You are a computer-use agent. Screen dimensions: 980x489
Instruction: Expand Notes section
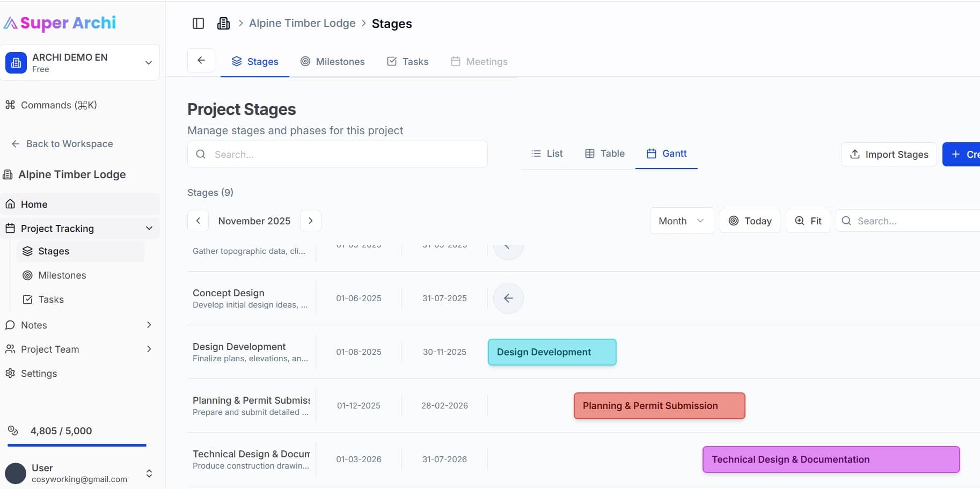click(x=149, y=325)
